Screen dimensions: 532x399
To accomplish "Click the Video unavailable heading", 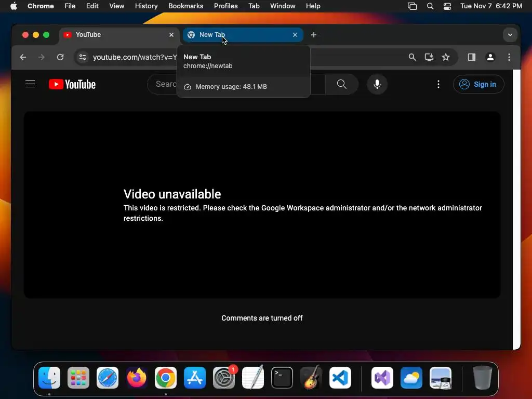I will pos(172,194).
